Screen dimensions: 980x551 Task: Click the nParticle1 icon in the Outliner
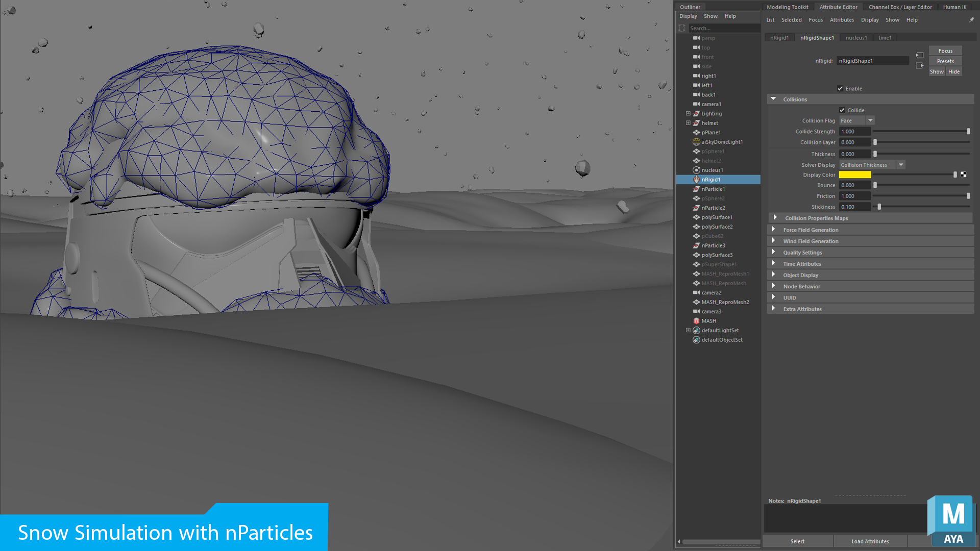[x=696, y=189]
